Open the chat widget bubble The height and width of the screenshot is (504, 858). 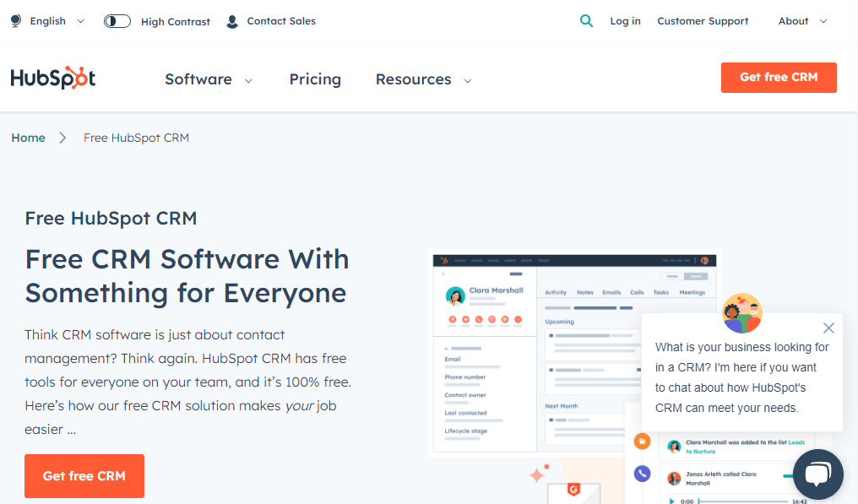coord(817,474)
